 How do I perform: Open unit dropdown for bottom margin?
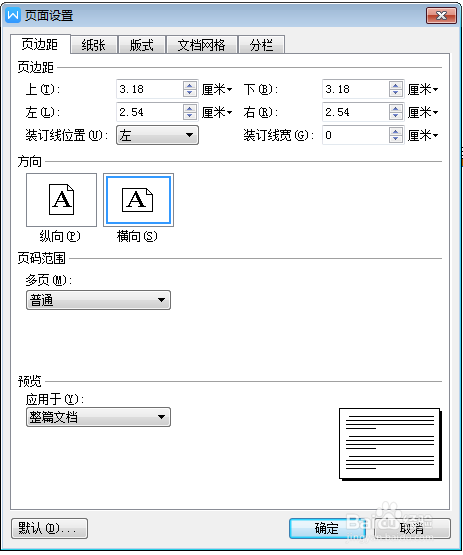tap(423, 89)
